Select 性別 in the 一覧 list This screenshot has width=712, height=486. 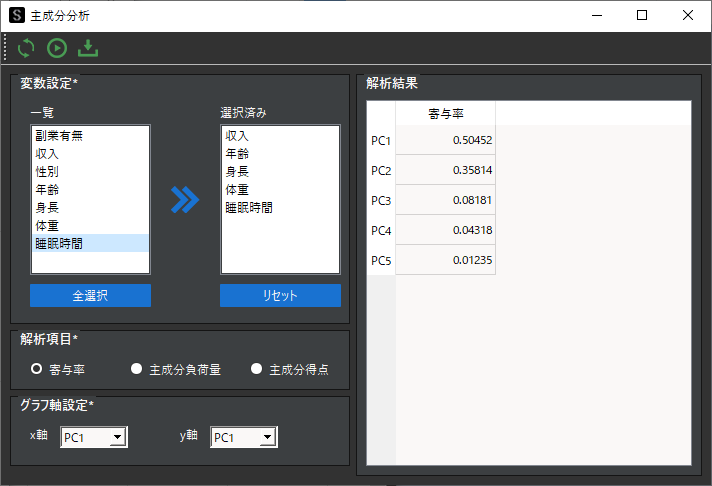90,172
